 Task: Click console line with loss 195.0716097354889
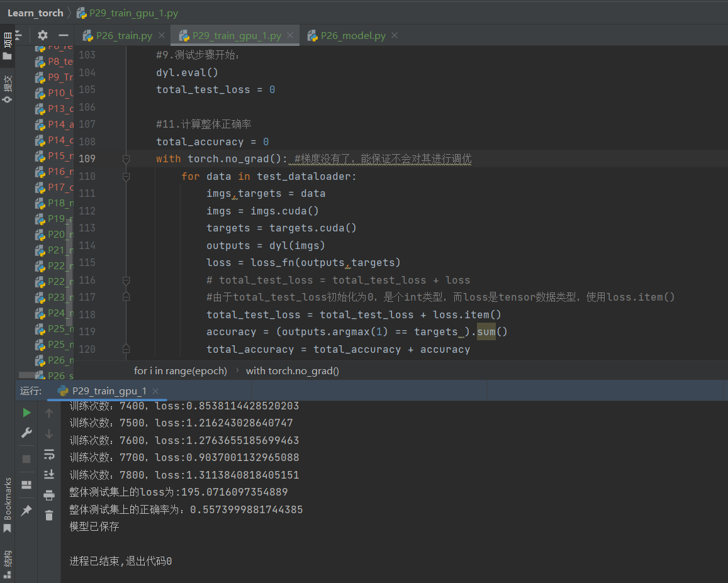click(179, 492)
